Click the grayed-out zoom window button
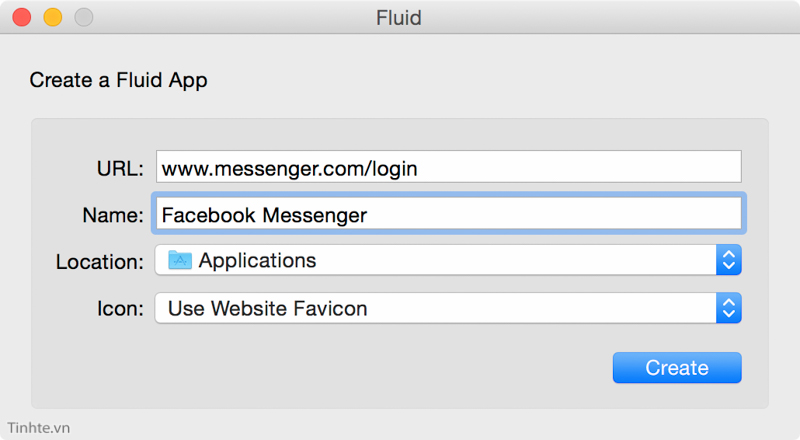The image size is (800, 440). click(x=84, y=17)
